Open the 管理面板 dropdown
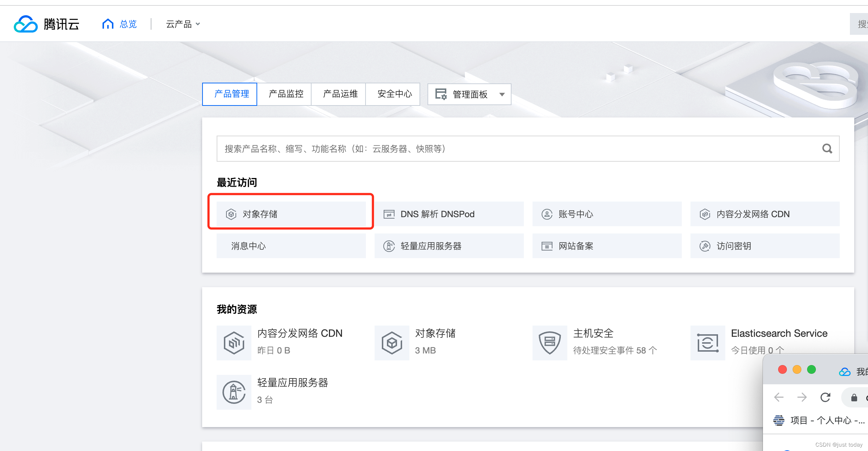 click(x=470, y=94)
